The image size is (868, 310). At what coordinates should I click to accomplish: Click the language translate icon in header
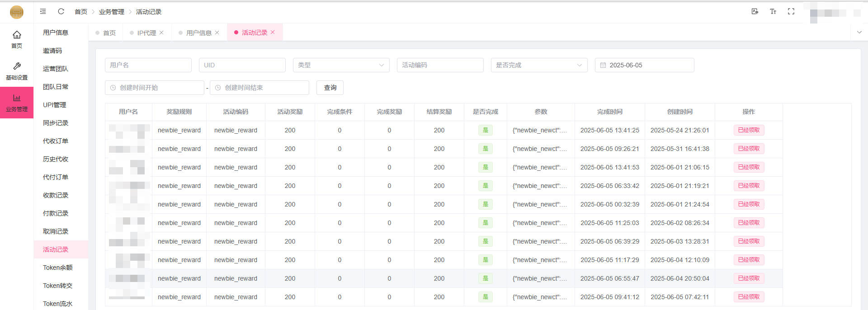755,11
